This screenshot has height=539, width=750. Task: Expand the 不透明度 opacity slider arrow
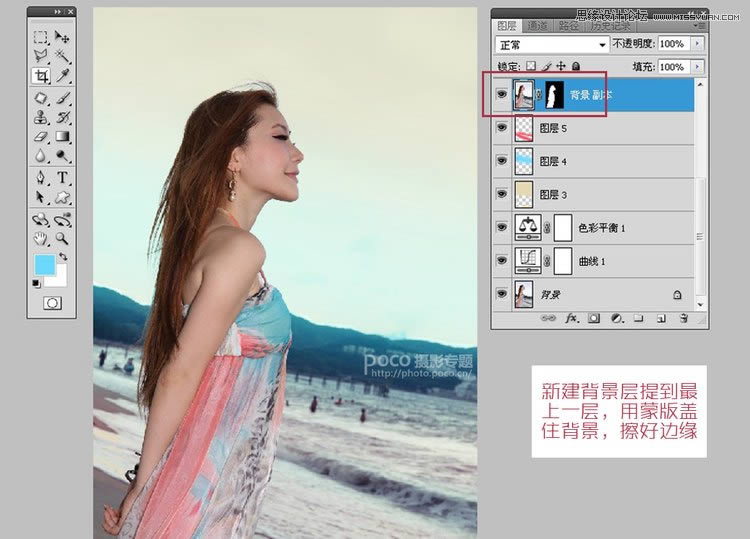(x=696, y=45)
